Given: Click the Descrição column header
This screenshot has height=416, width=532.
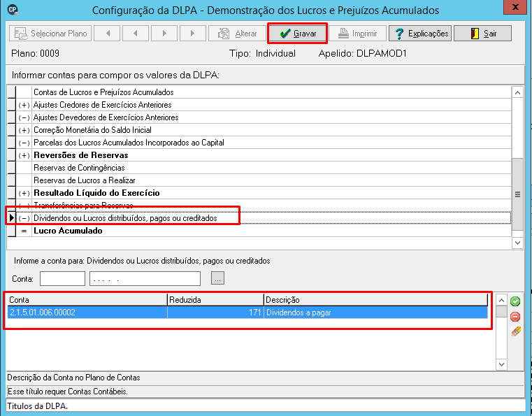Looking at the screenshot, I should (x=376, y=300).
